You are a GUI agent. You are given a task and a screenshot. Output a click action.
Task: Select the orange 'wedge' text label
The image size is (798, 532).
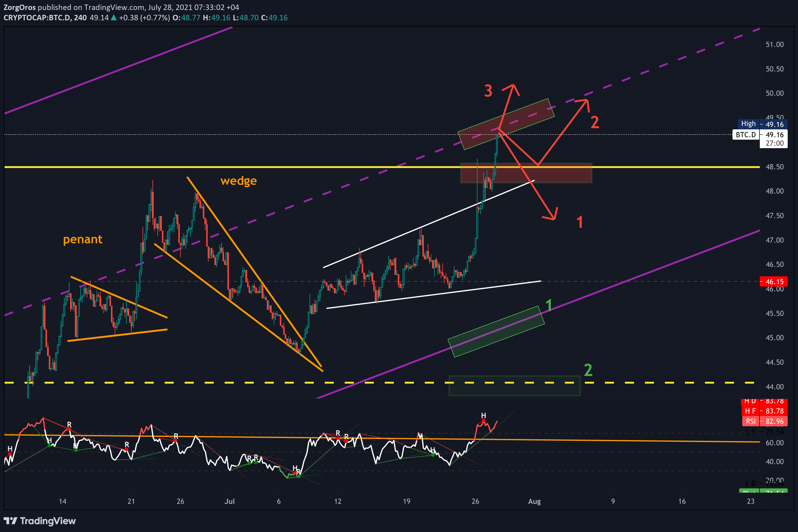tap(238, 181)
